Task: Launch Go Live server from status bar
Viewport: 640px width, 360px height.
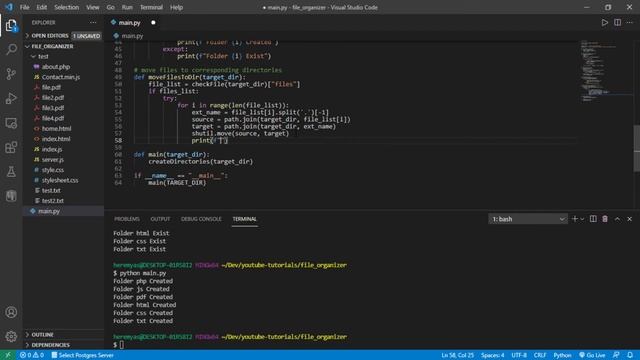Action: point(592,355)
